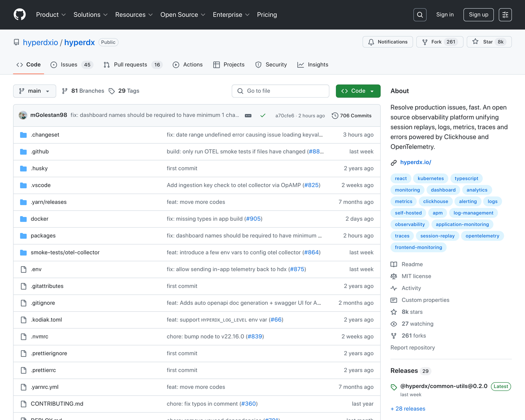This screenshot has height=420, width=525.
Task: Switch to the Security tab
Action: coord(271,65)
